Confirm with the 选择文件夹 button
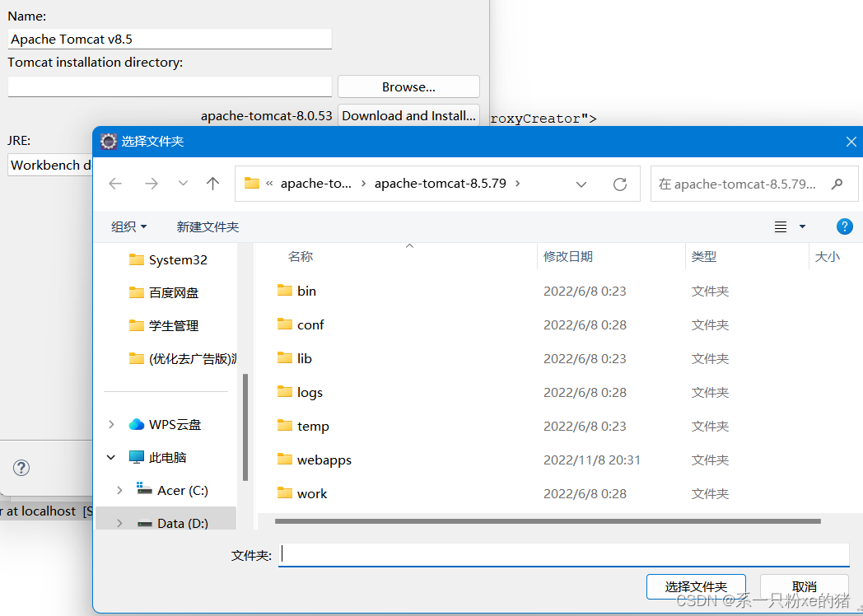 [x=696, y=586]
